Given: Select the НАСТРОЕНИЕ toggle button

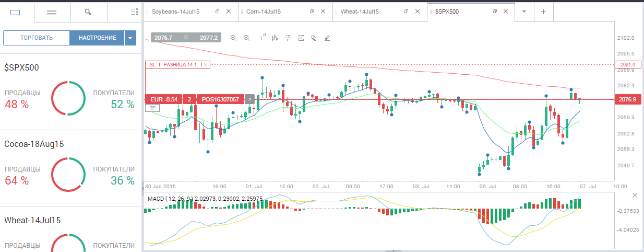Looking at the screenshot, I should (97, 38).
